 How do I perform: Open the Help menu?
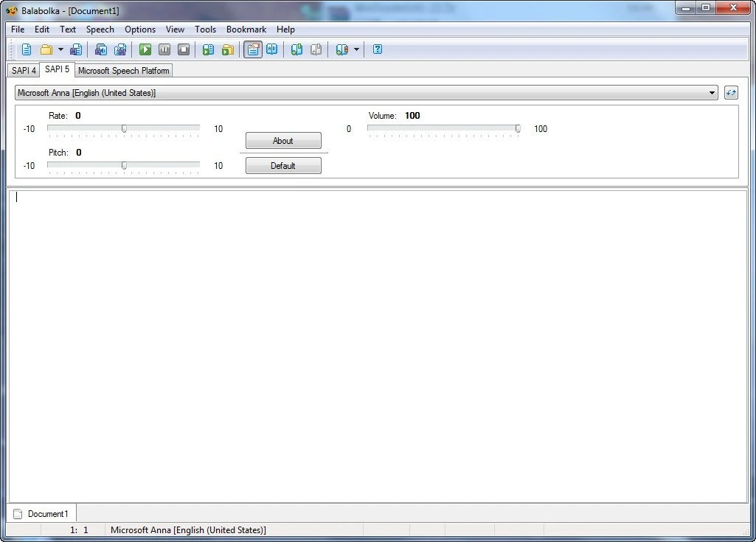click(285, 29)
